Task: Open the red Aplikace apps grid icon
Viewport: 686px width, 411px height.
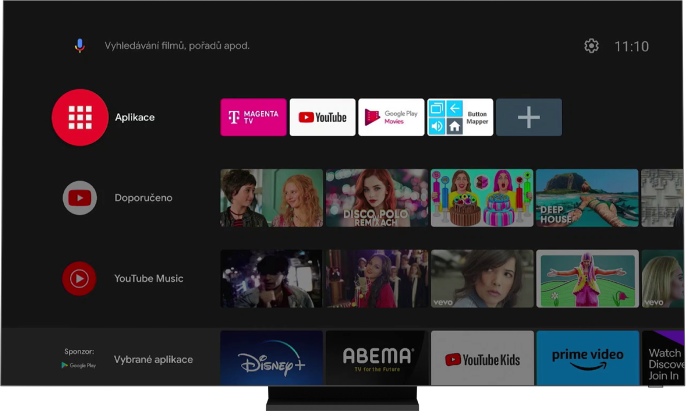Action: point(80,117)
